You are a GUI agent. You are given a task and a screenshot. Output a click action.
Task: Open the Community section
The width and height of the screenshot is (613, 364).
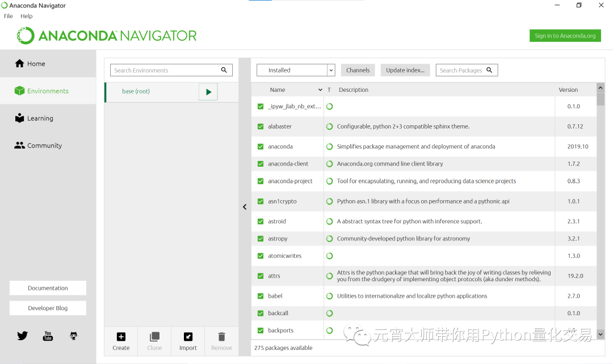[48, 145]
